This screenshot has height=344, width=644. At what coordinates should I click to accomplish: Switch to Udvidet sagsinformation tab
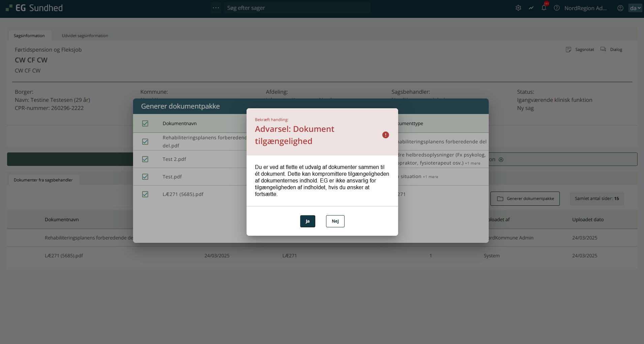pos(85,36)
